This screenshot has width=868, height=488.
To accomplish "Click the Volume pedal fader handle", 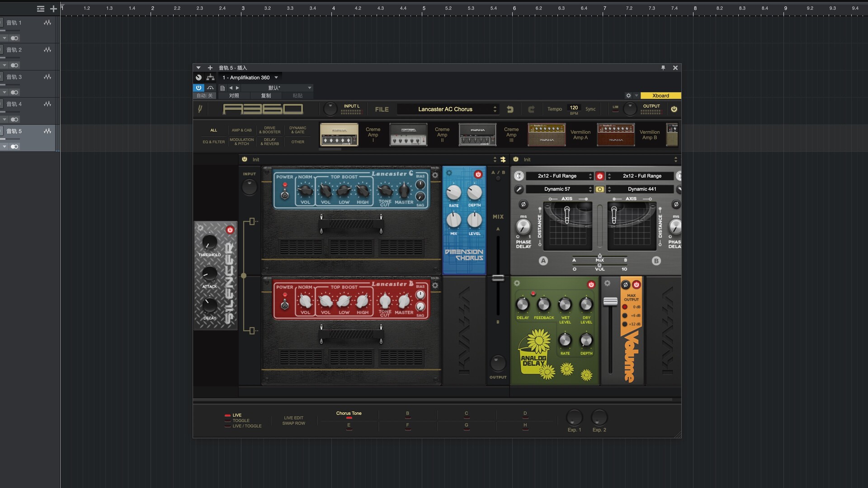I will coord(610,301).
